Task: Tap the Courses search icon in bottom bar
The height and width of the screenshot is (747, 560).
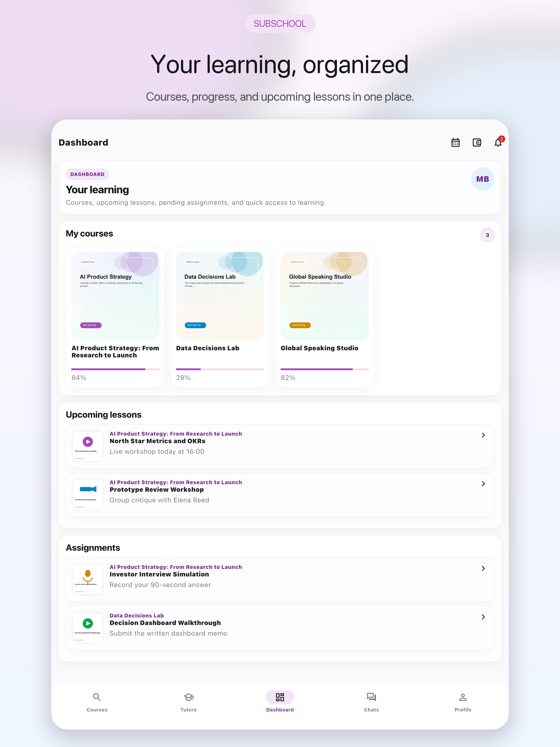Action: [x=97, y=697]
